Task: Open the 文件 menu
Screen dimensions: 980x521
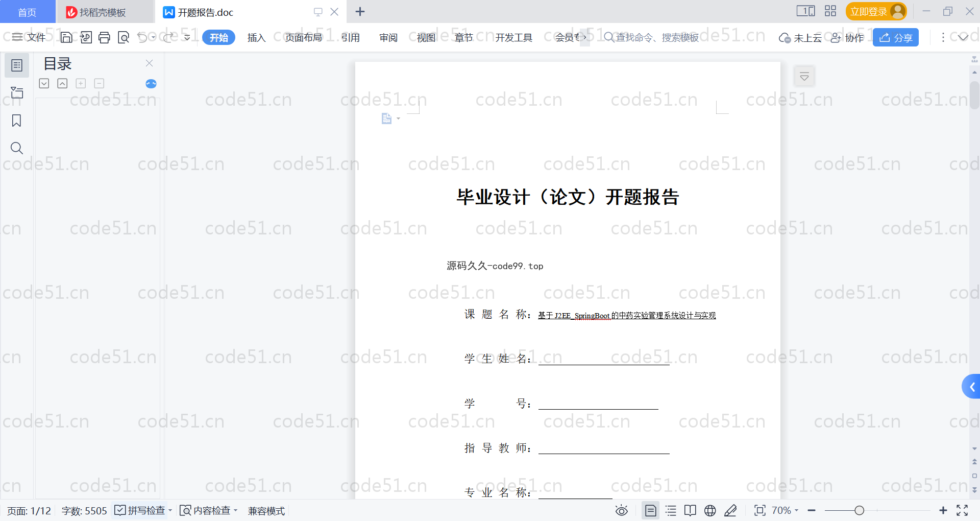Action: click(29, 37)
